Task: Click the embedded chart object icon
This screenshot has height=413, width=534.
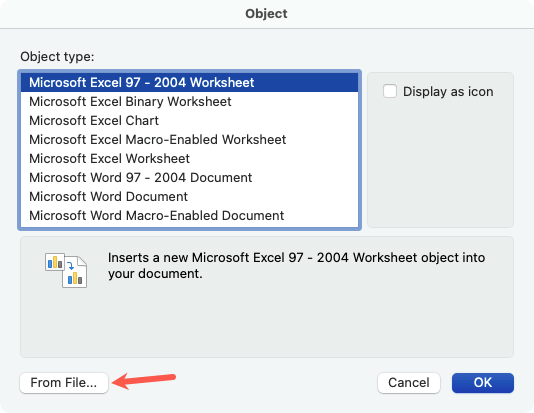Action: point(66,270)
